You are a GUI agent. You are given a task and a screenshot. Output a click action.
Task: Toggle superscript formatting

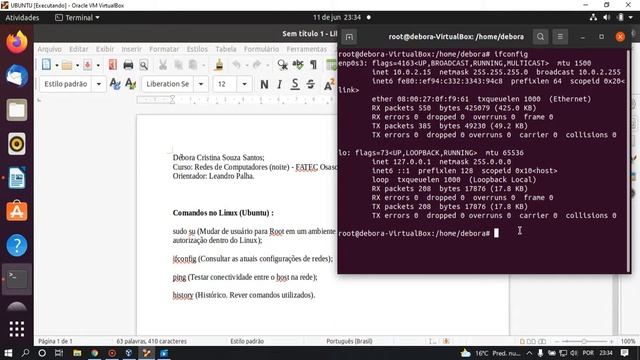coord(329,84)
